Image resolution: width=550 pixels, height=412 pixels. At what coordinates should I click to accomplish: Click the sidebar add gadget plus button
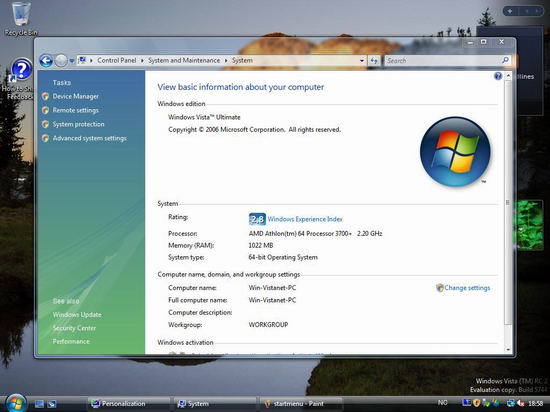click(x=510, y=11)
